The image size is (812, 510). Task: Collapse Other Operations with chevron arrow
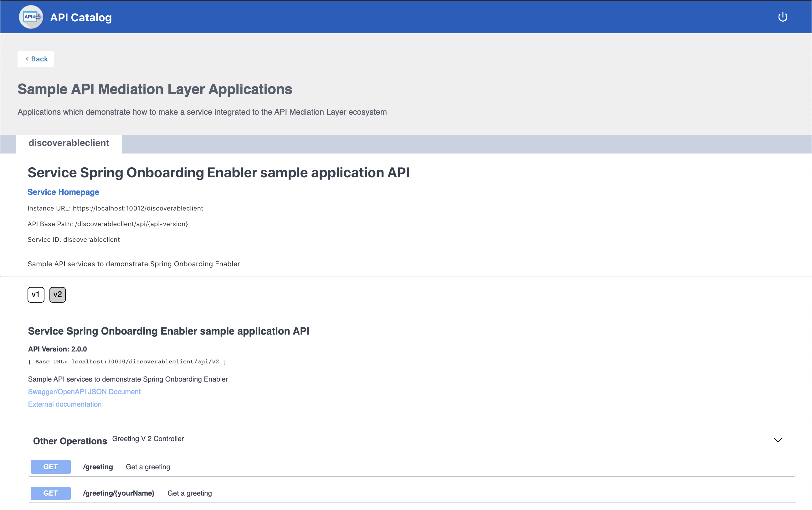click(x=778, y=440)
